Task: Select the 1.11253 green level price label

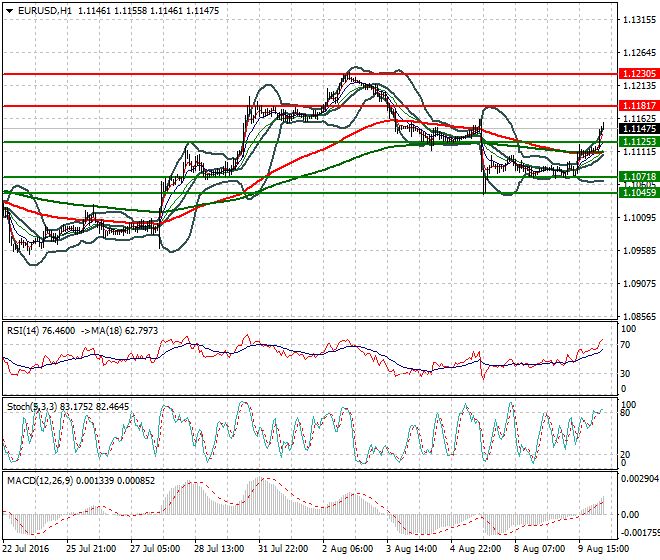Action: (637, 142)
